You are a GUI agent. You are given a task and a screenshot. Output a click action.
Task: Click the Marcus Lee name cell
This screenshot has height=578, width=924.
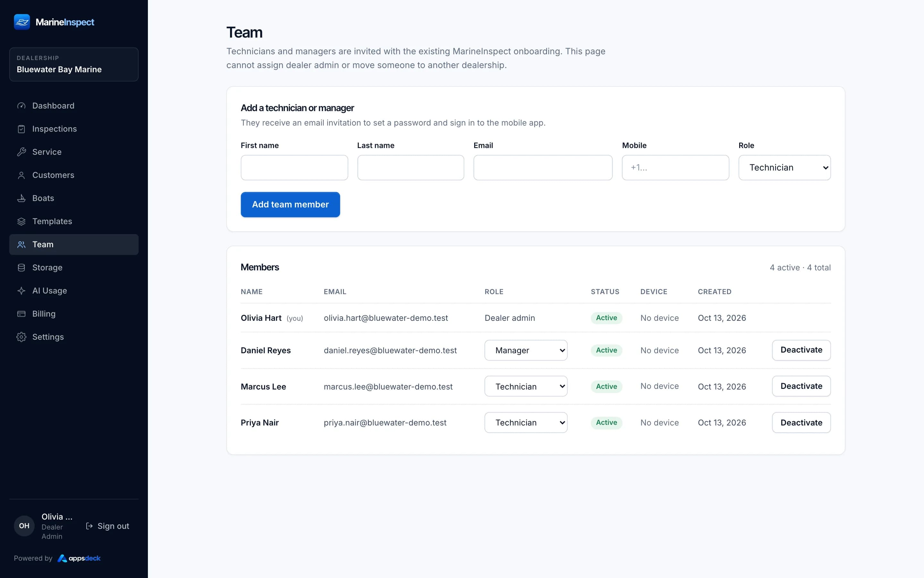tap(263, 387)
